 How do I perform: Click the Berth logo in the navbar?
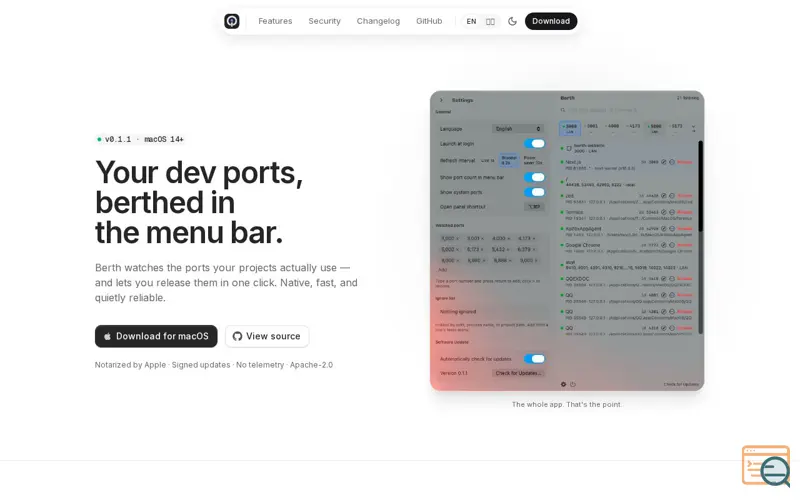click(232, 21)
